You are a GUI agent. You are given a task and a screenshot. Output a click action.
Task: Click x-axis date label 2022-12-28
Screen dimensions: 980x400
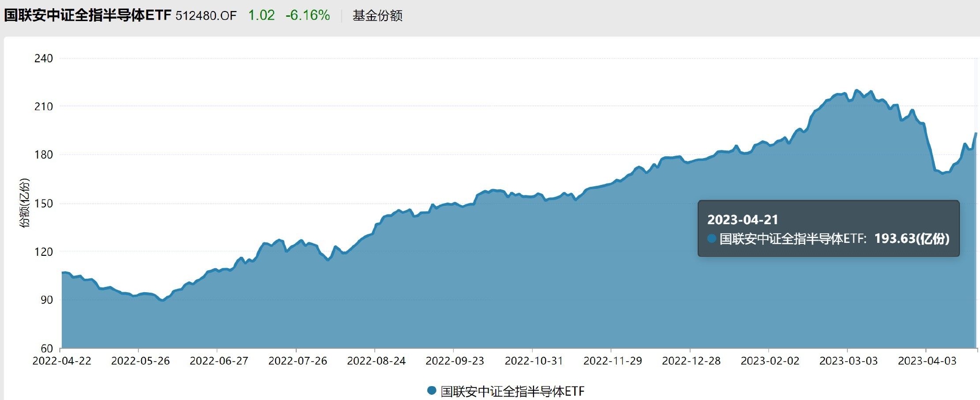click(x=691, y=361)
